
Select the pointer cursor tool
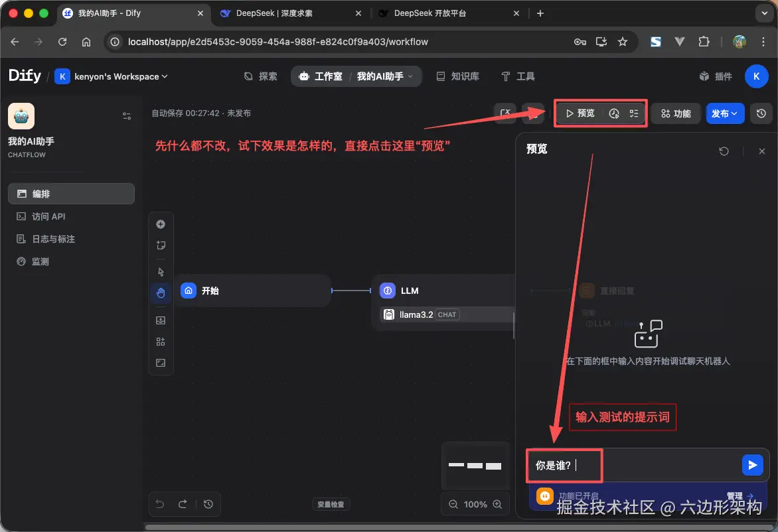[x=161, y=272]
